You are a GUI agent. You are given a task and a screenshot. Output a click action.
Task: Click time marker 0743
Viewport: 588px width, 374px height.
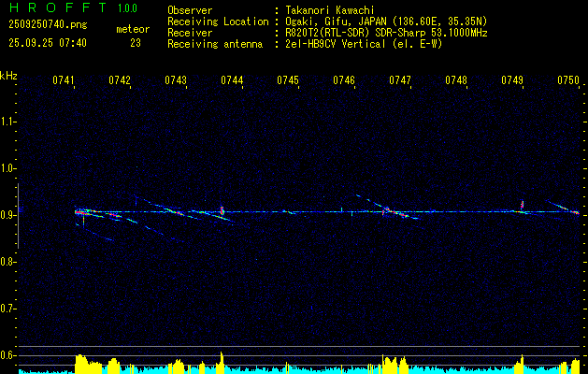[x=176, y=79]
